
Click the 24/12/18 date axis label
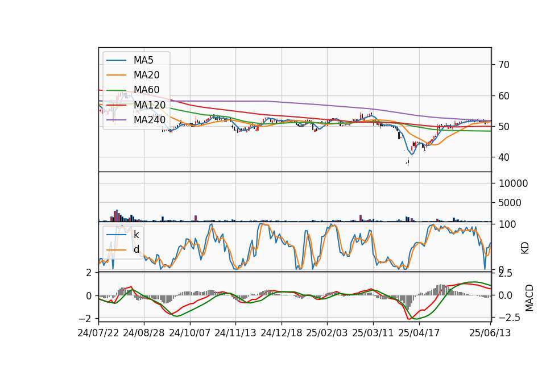[282, 333]
